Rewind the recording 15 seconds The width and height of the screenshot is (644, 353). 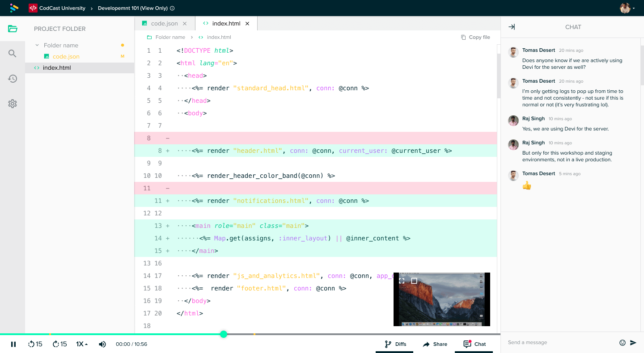pyautogui.click(x=35, y=344)
